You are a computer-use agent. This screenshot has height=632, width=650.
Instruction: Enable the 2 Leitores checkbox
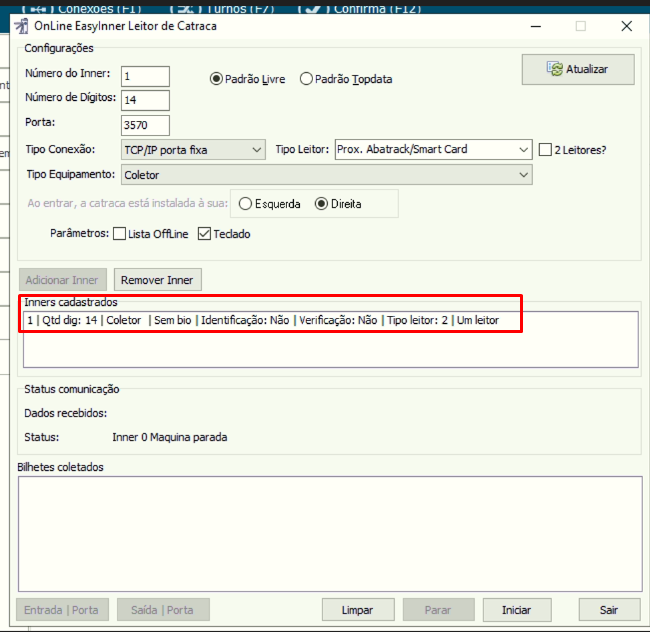[545, 150]
